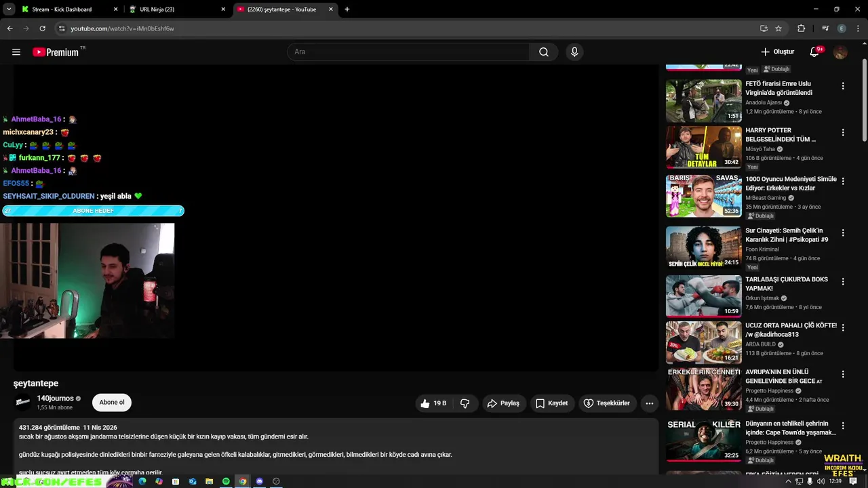This screenshot has width=868, height=488.
Task: Open Microsoft Store from taskbar
Action: tap(176, 481)
